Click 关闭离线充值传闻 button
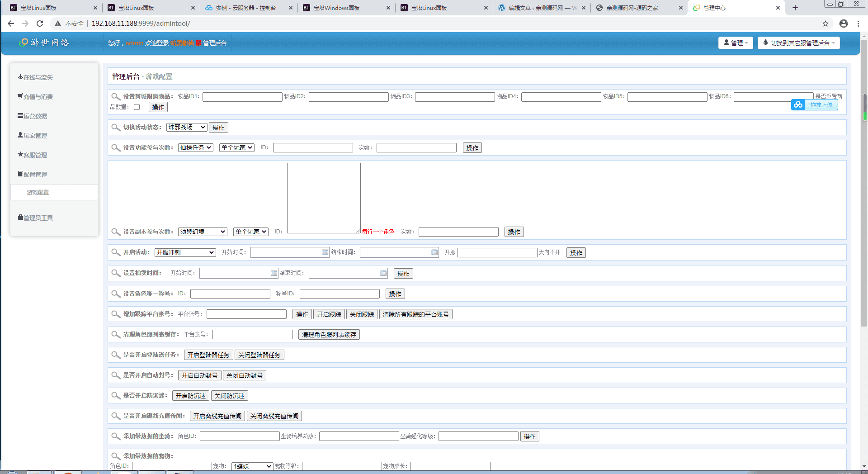The height and width of the screenshot is (474, 868). click(274, 416)
